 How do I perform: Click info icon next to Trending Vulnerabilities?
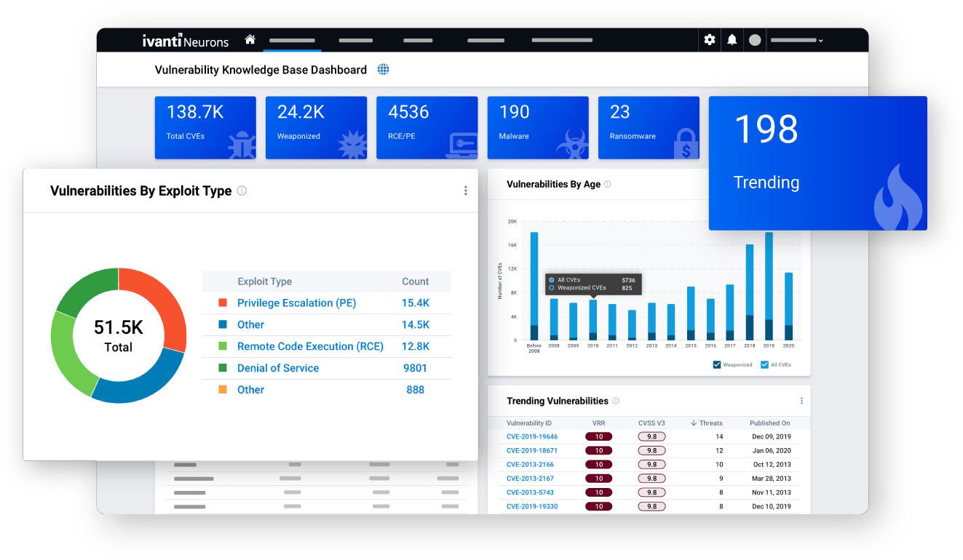tap(616, 401)
